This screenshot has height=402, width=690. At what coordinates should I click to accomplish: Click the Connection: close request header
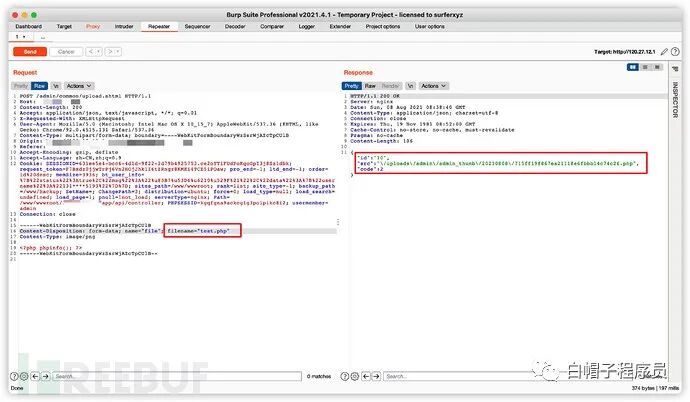pyautogui.click(x=48, y=214)
